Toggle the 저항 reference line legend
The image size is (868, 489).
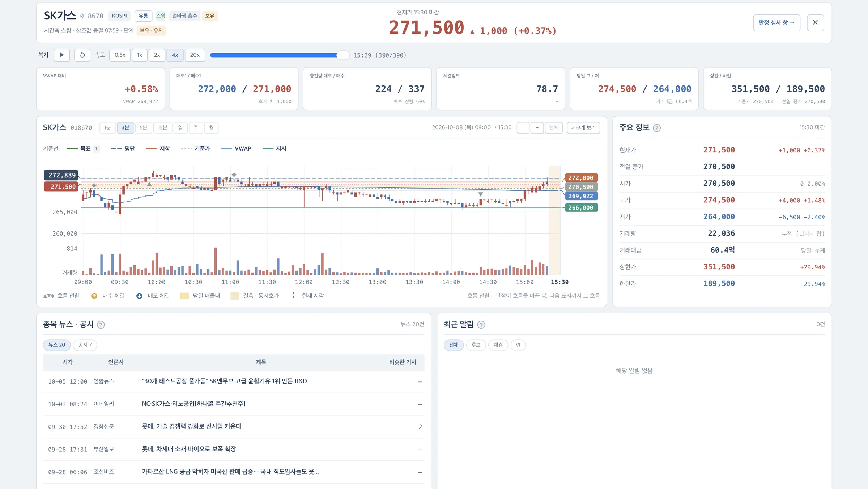click(158, 148)
